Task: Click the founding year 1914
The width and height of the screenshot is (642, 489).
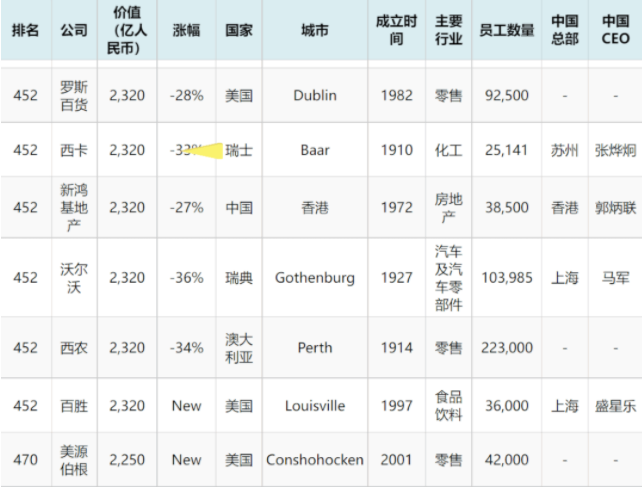Action: pyautogui.click(x=396, y=348)
